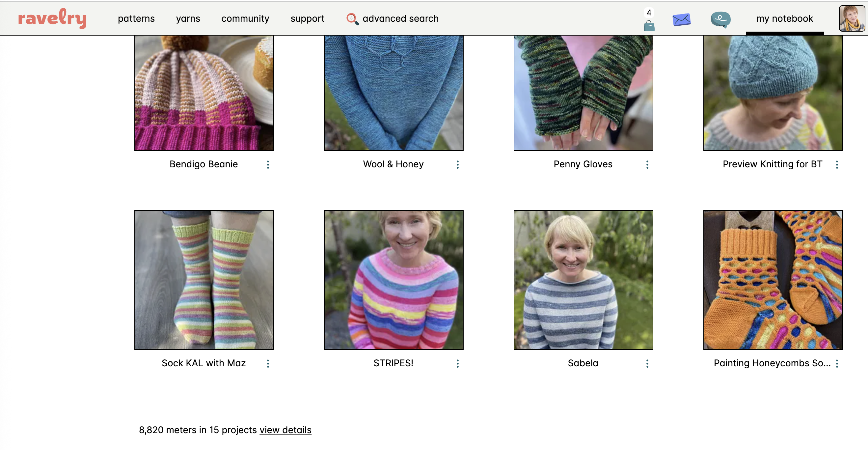
Task: Open the shopping bag cart icon
Action: [x=649, y=25]
